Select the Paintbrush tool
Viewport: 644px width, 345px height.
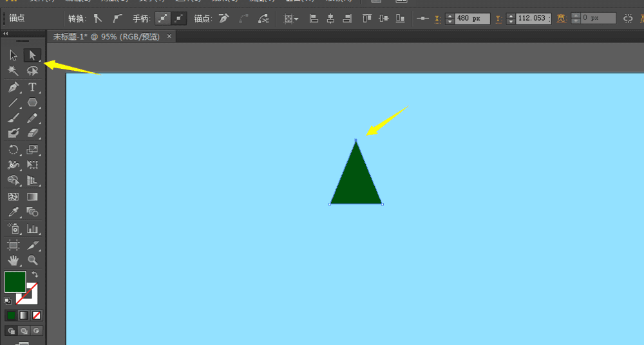coord(13,118)
